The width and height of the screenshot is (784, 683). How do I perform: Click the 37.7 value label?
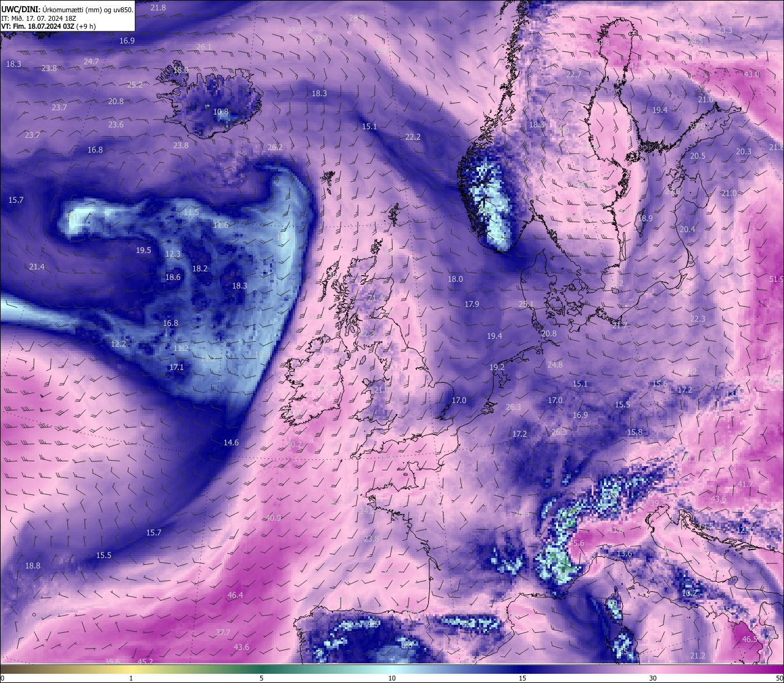pos(223,632)
